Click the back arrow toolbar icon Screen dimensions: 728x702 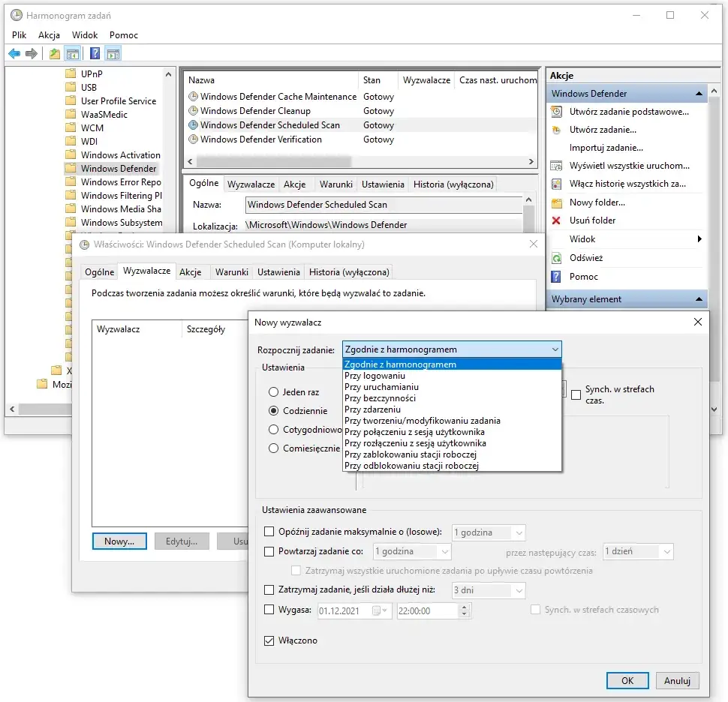pyautogui.click(x=14, y=53)
